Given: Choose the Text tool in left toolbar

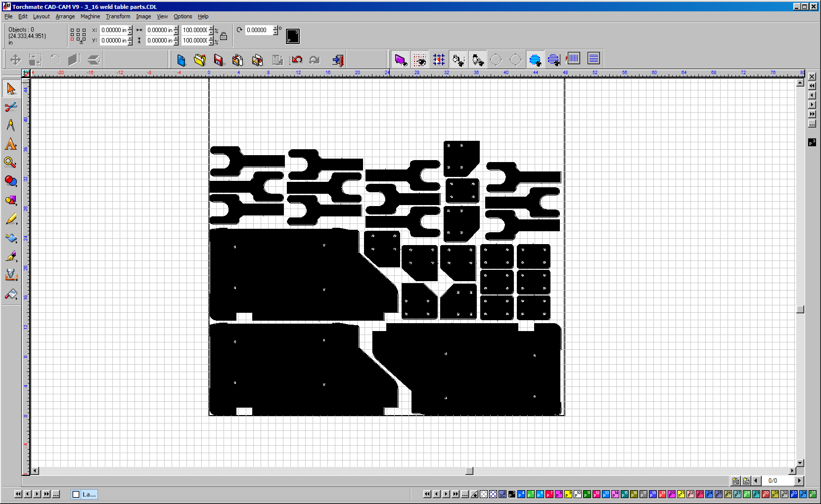Looking at the screenshot, I should (x=11, y=144).
